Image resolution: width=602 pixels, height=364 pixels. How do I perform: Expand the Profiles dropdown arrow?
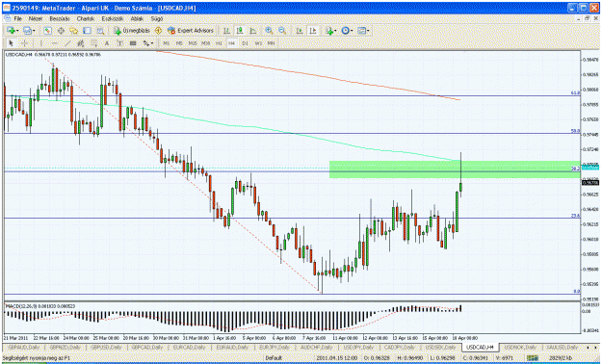tap(34, 31)
